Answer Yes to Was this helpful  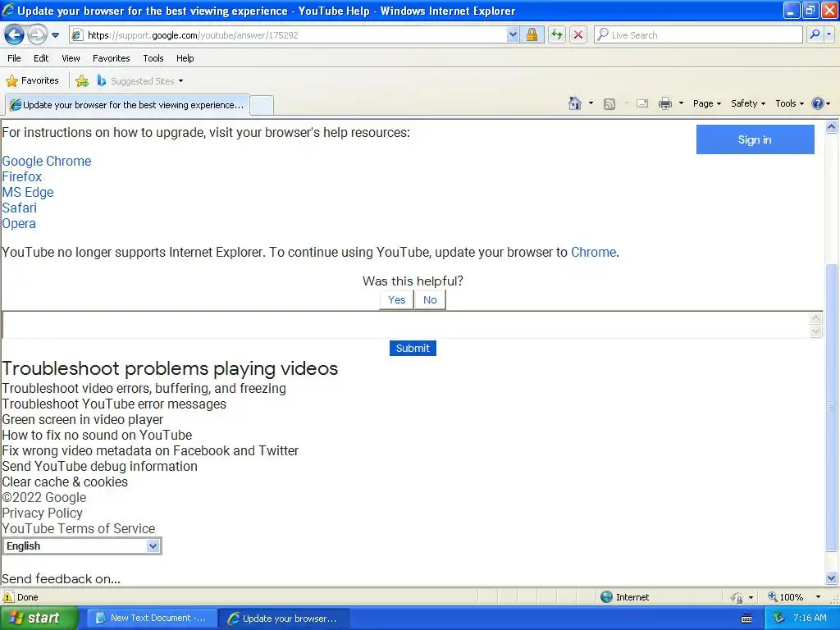tap(396, 300)
